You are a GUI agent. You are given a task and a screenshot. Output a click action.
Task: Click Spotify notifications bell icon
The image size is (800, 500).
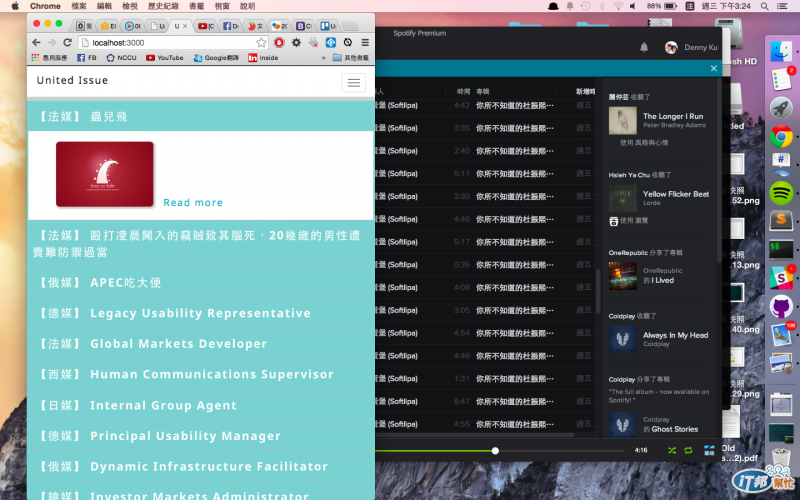coord(644,47)
